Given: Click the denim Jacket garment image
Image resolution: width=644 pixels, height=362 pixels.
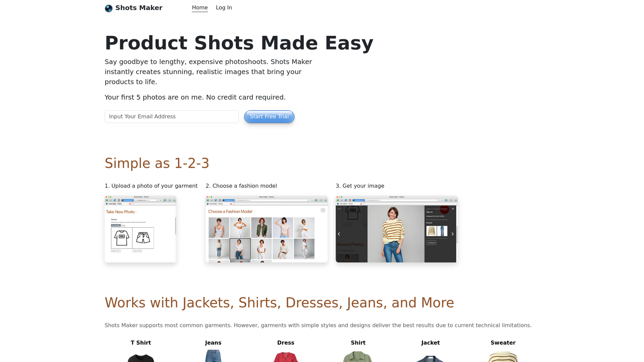Looking at the screenshot, I should pos(430,358).
